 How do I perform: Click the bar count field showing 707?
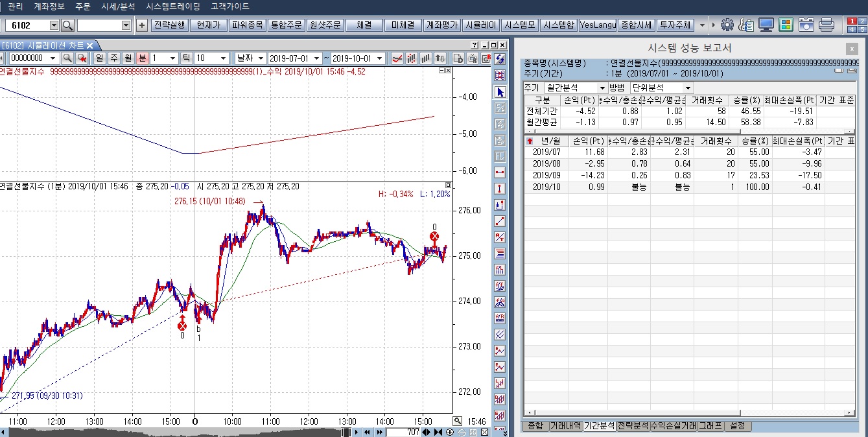pyautogui.click(x=405, y=432)
